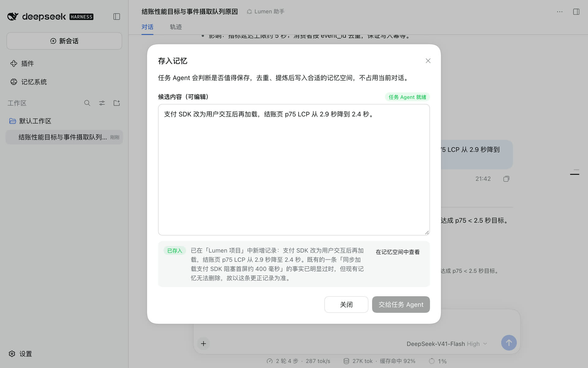The height and width of the screenshot is (368, 588).
Task: Open the DeepSeek-V41-Flash model dropdown
Action: [x=447, y=344]
